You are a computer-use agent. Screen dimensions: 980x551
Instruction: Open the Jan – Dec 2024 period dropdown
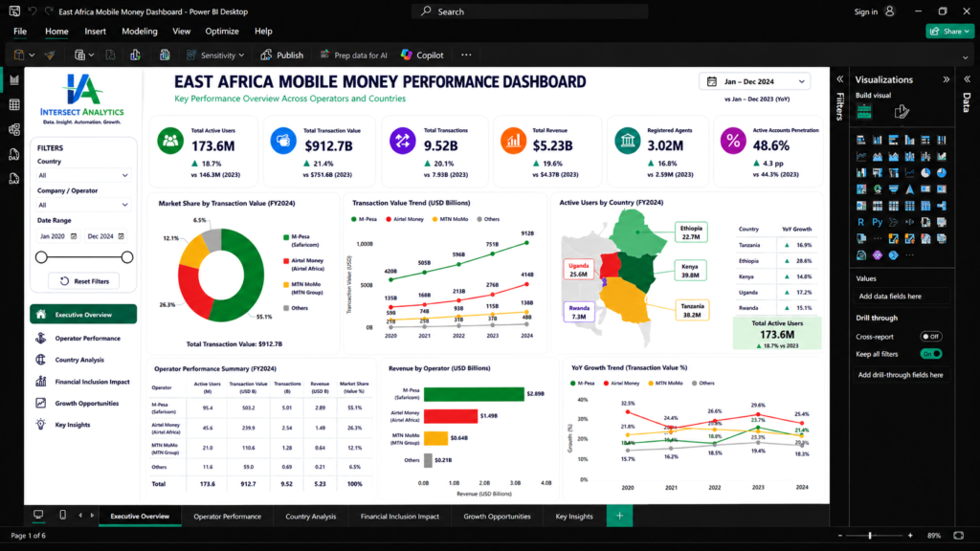[x=755, y=81]
